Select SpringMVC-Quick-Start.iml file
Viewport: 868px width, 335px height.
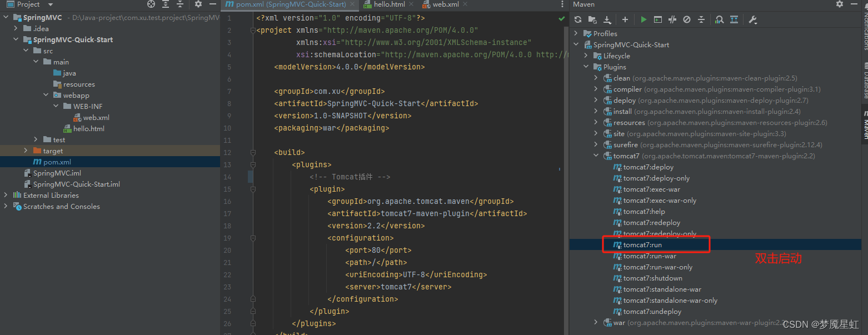(73, 184)
